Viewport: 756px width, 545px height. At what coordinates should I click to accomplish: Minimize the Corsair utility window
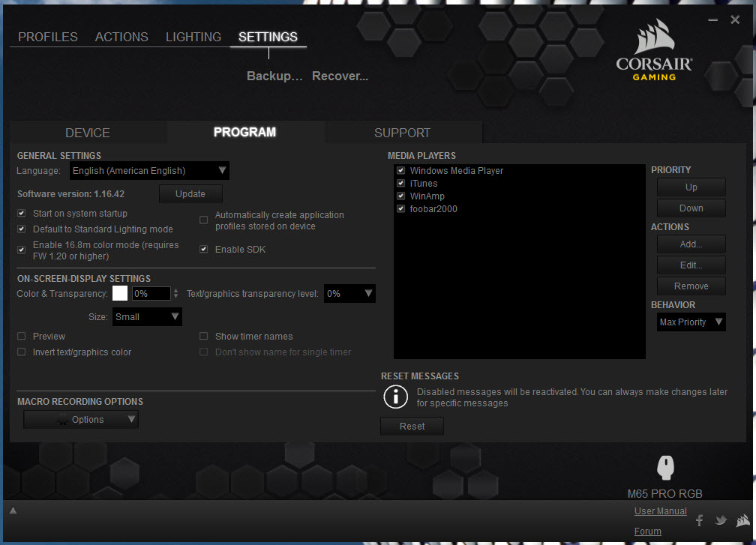pyautogui.click(x=713, y=19)
